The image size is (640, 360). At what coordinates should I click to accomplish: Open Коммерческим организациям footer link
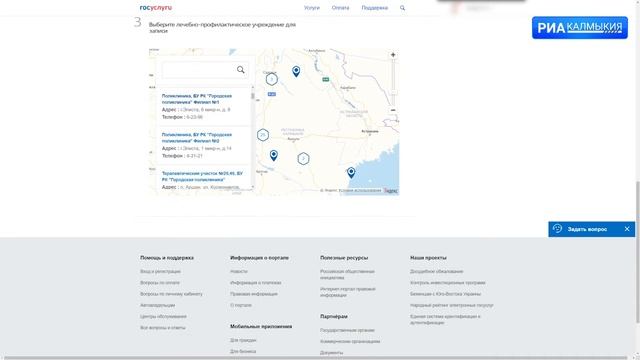[350, 342]
